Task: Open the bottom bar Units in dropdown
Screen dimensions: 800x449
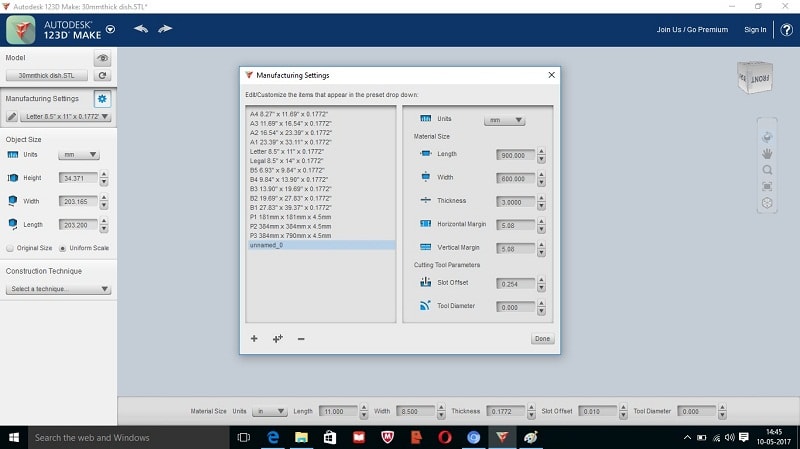Action: (x=270, y=411)
